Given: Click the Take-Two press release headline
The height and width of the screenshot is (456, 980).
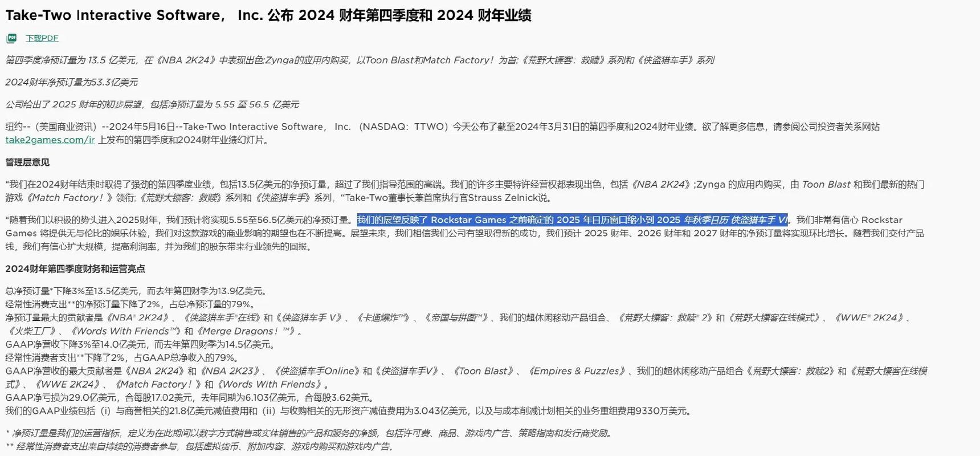Looking at the screenshot, I should click(x=268, y=15).
